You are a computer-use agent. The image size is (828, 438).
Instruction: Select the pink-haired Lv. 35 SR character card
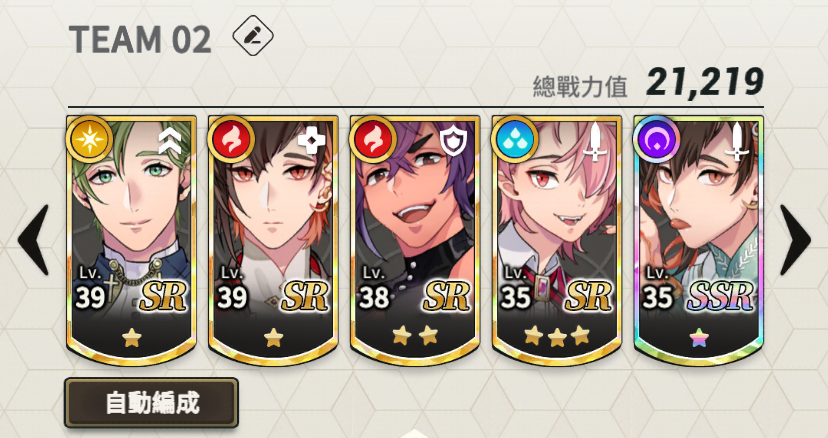557,240
